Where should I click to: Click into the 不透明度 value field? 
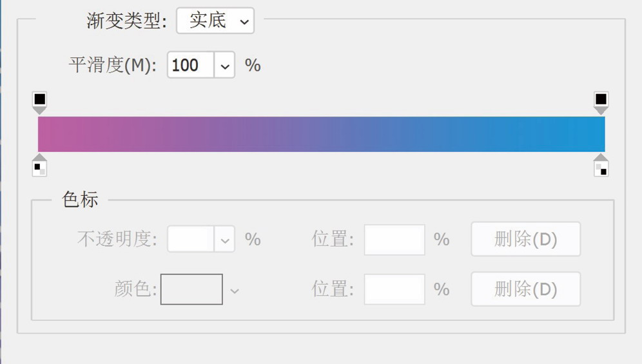point(190,239)
